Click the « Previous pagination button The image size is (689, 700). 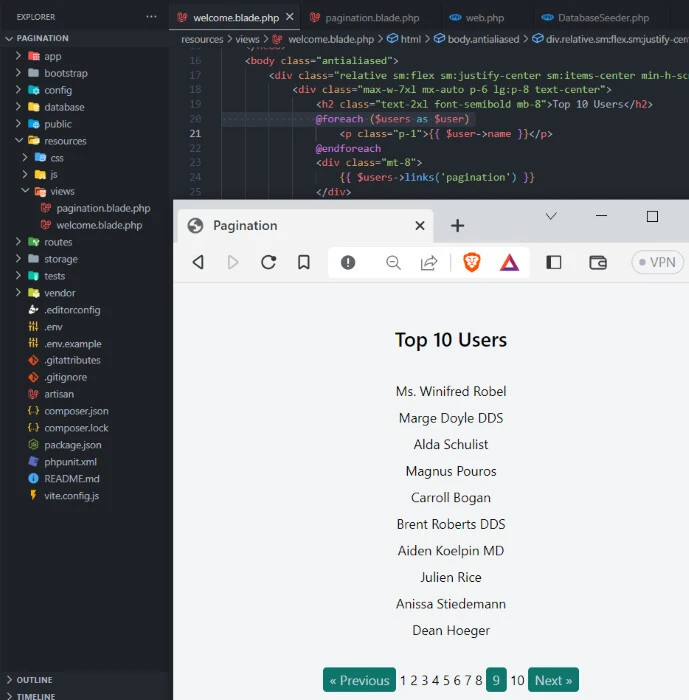[359, 680]
